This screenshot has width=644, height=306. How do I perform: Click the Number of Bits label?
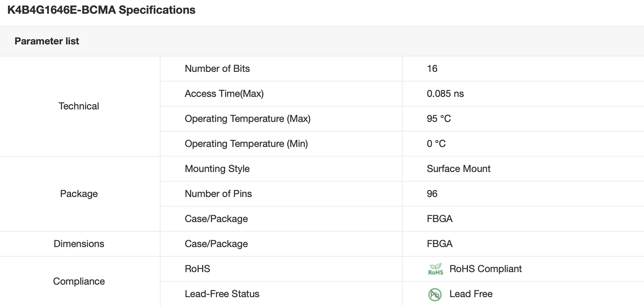coord(217,68)
